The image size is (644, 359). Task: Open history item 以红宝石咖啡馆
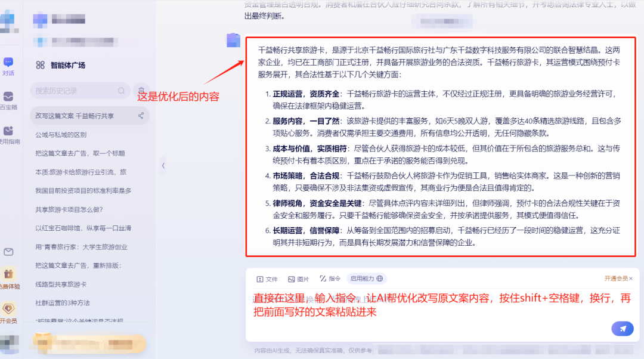83,228
